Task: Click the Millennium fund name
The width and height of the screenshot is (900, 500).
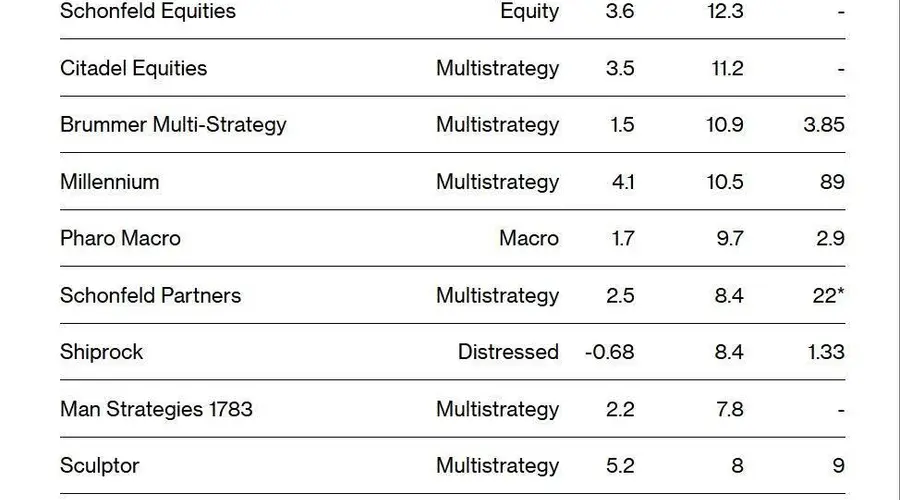Action: tap(110, 182)
